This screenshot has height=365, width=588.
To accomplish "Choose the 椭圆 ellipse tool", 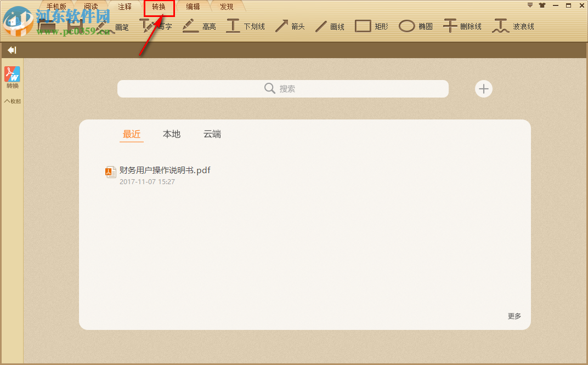I will [417, 26].
